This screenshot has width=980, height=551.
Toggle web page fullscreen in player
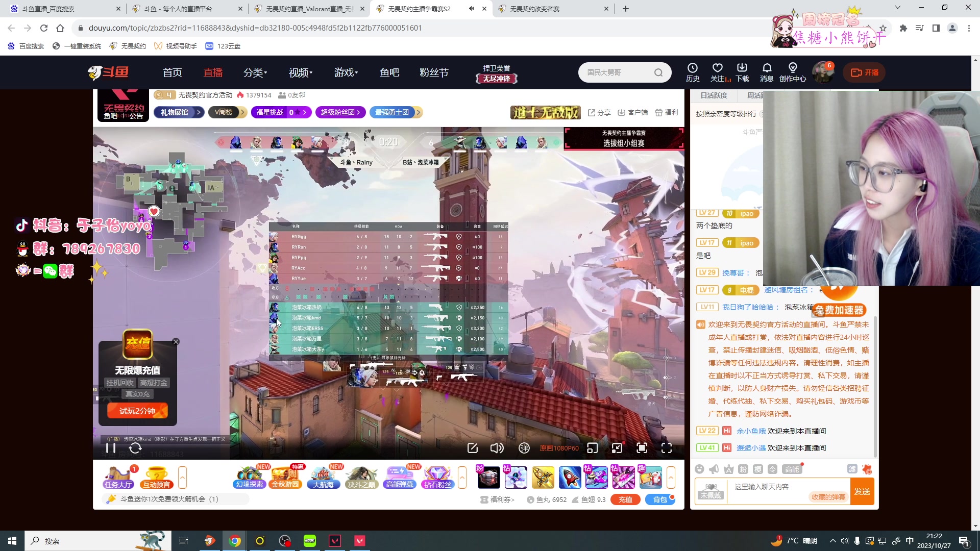(642, 448)
